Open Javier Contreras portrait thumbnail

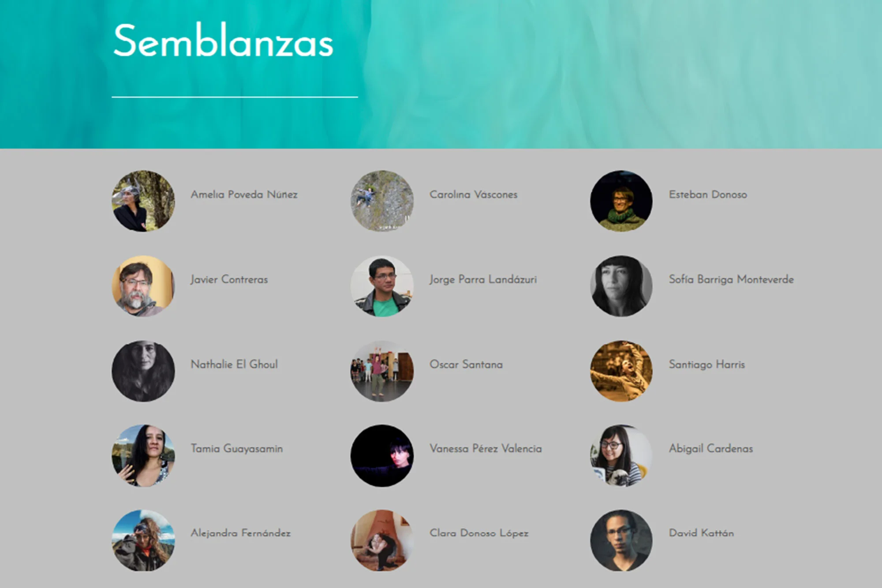click(143, 286)
